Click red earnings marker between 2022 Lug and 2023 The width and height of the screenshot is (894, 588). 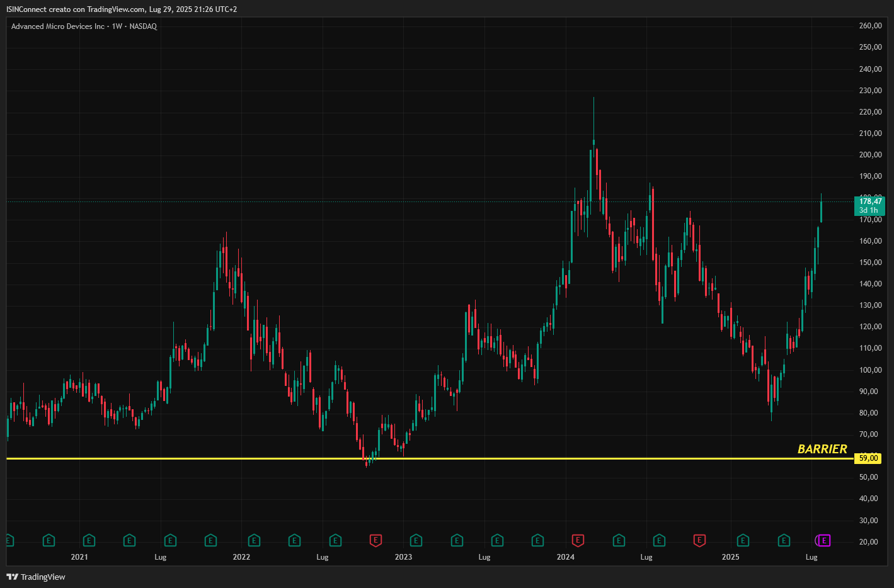click(375, 540)
